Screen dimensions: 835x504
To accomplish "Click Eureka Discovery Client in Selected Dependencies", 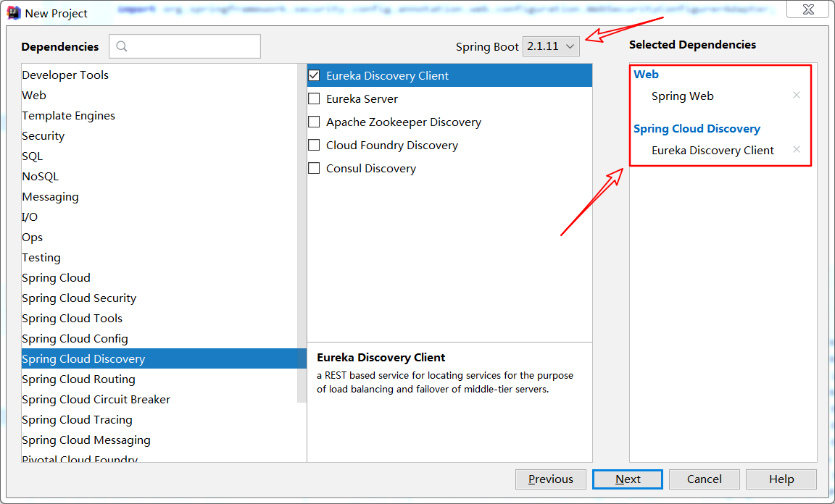I will pyautogui.click(x=713, y=151).
